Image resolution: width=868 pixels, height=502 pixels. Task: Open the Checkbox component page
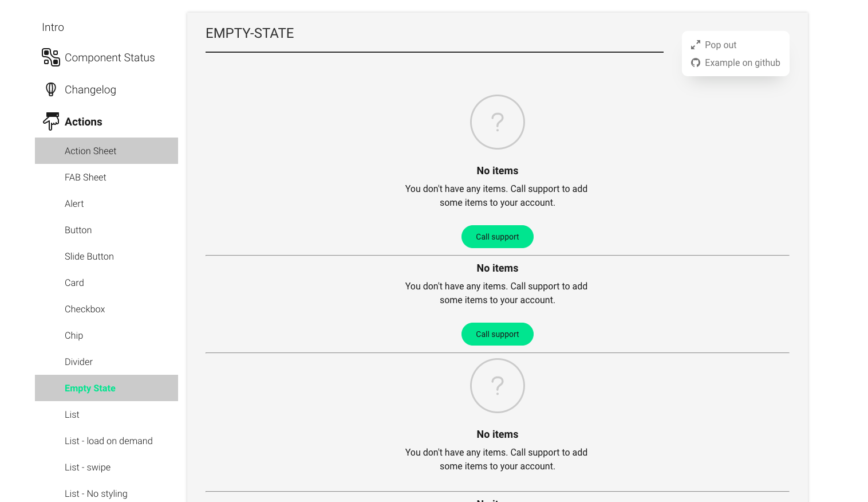pyautogui.click(x=85, y=309)
